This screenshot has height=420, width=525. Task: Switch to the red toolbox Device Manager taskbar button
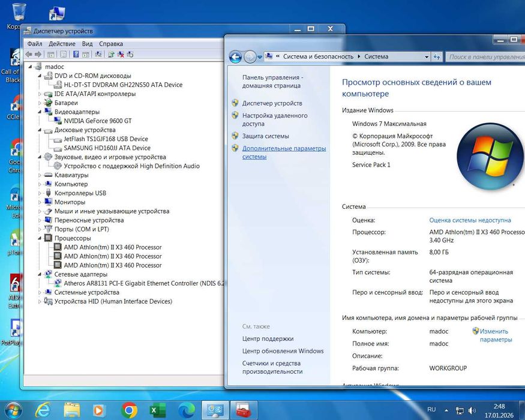pos(244,410)
